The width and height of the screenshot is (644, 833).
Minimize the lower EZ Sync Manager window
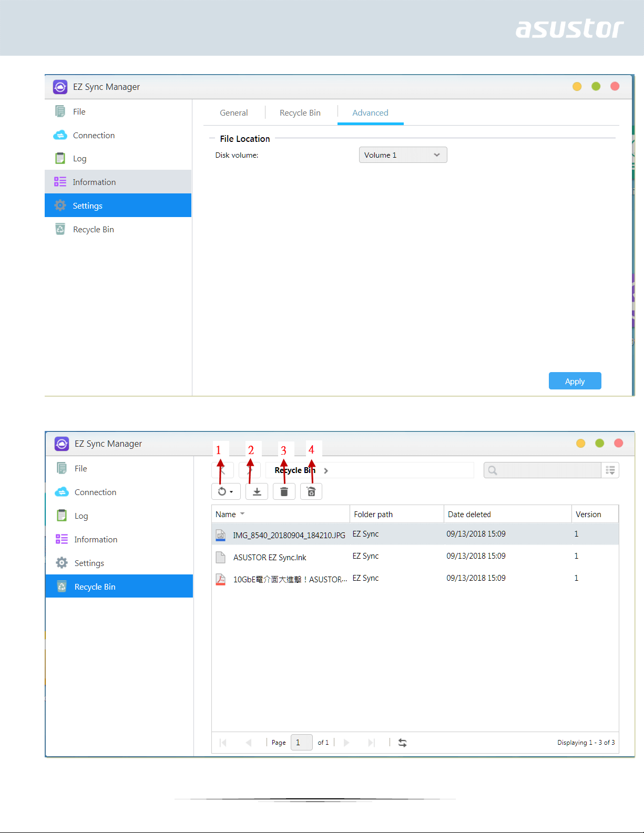pos(580,443)
